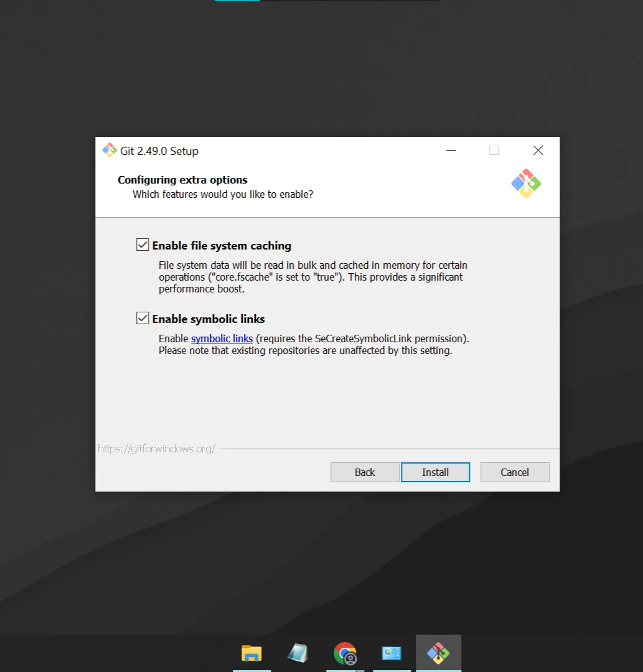Open the Control Panel taskbar icon
The height and width of the screenshot is (672, 643).
[392, 653]
